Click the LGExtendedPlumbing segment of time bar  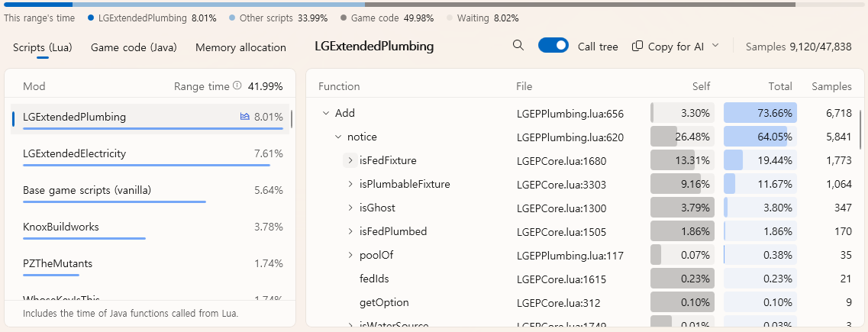pyautogui.click(x=38, y=5)
